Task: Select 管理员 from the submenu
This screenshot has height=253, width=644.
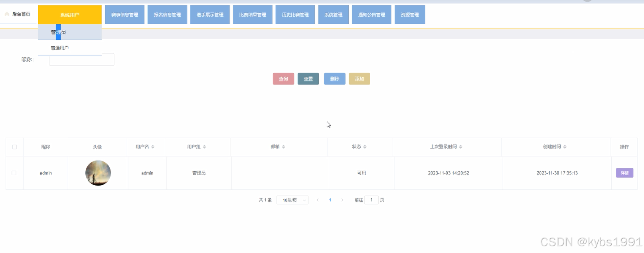Action: 70,32
